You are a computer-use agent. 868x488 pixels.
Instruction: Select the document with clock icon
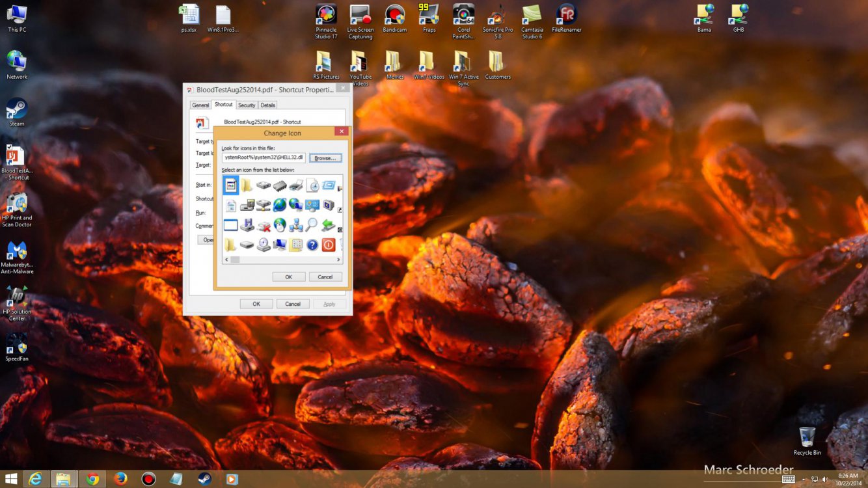[x=312, y=185]
